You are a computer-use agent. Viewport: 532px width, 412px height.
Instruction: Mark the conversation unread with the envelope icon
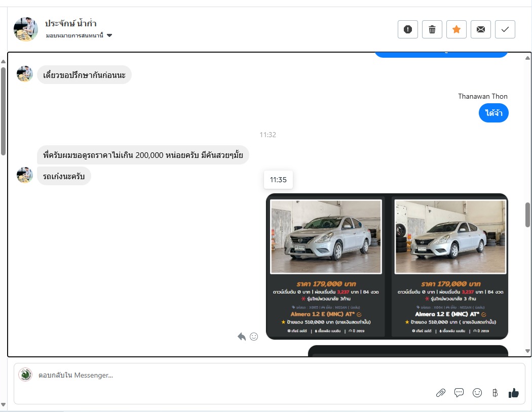(481, 29)
